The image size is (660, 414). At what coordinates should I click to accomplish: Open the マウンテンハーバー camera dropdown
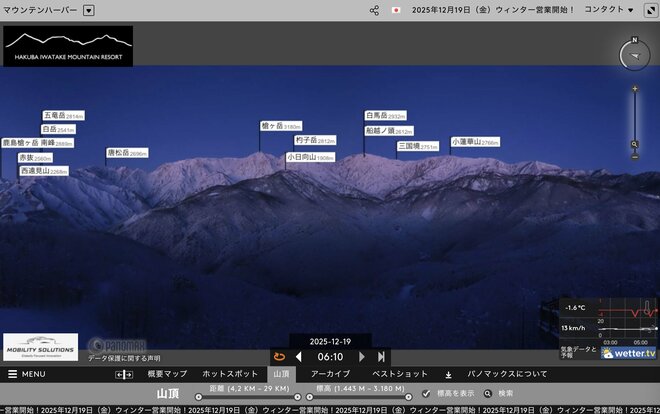[x=88, y=10]
